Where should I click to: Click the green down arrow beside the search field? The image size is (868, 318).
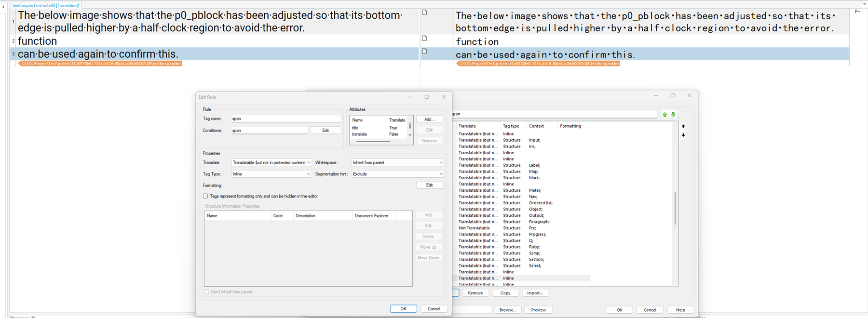pos(673,115)
